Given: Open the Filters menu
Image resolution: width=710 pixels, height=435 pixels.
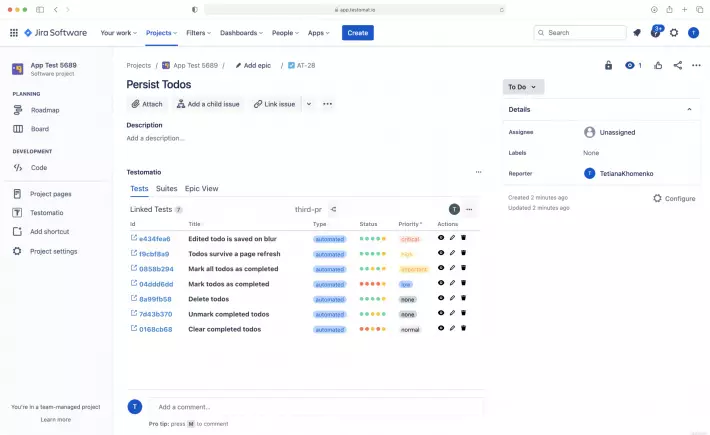Looking at the screenshot, I should point(196,32).
